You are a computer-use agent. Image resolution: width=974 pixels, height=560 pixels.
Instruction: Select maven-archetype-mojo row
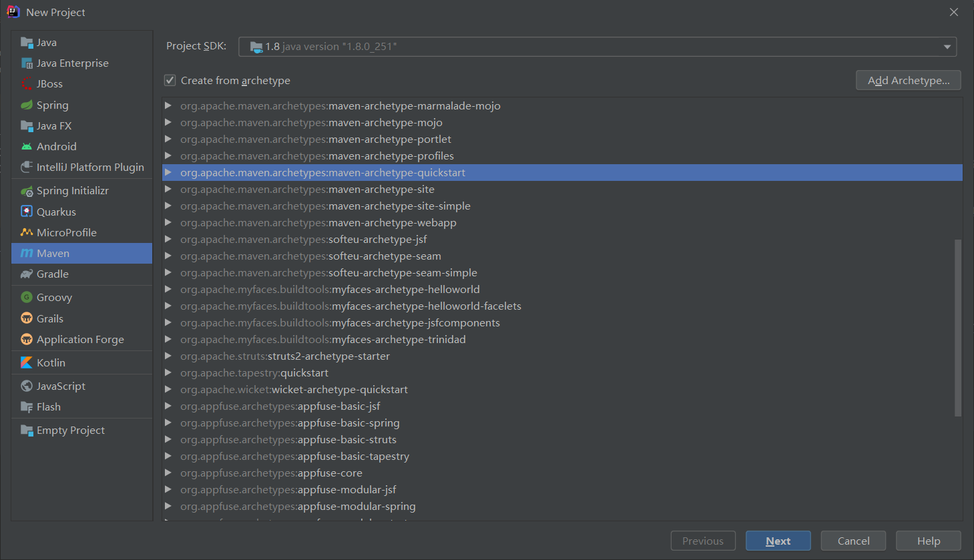click(562, 122)
